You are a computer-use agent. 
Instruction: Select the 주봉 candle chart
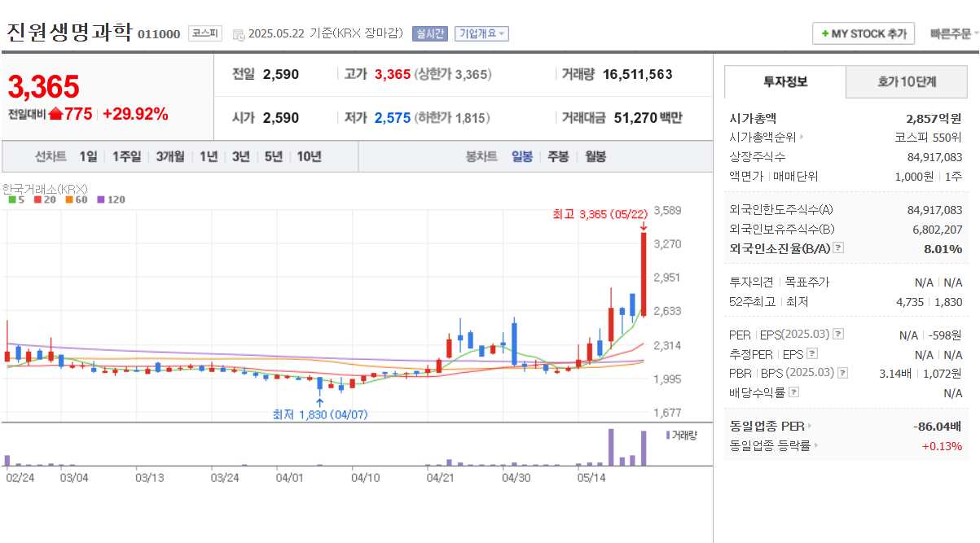[x=558, y=156]
